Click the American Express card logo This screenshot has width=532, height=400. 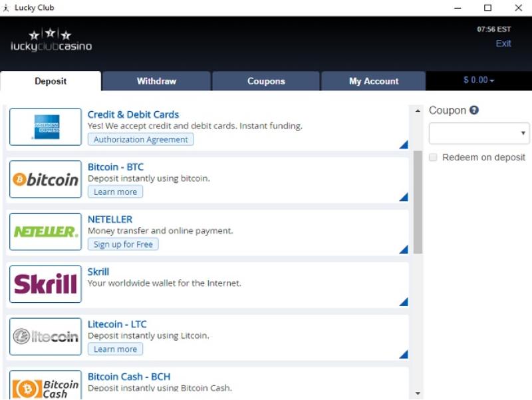click(46, 127)
